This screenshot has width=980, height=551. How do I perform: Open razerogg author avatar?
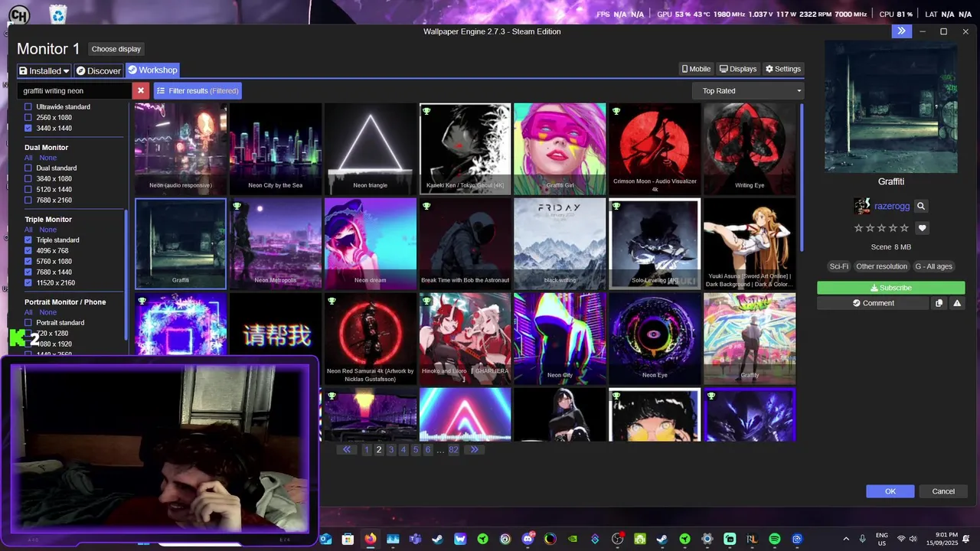pyautogui.click(x=862, y=206)
